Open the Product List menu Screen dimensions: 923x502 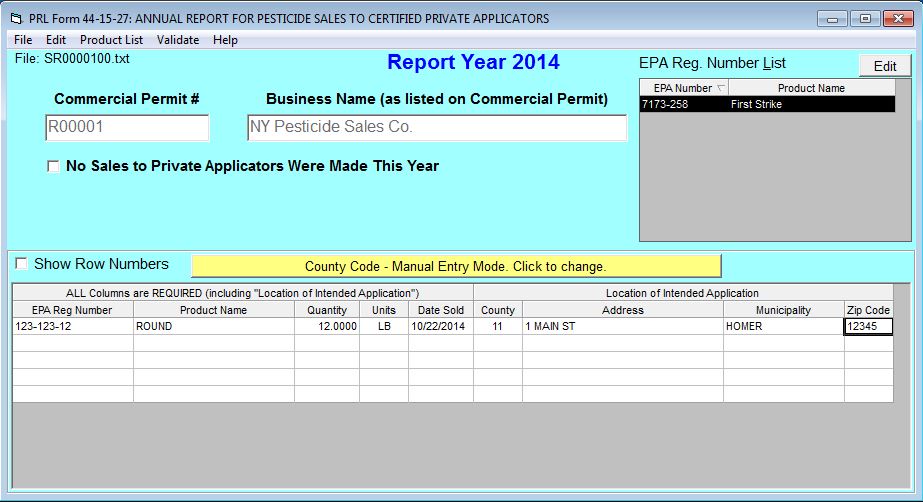111,40
